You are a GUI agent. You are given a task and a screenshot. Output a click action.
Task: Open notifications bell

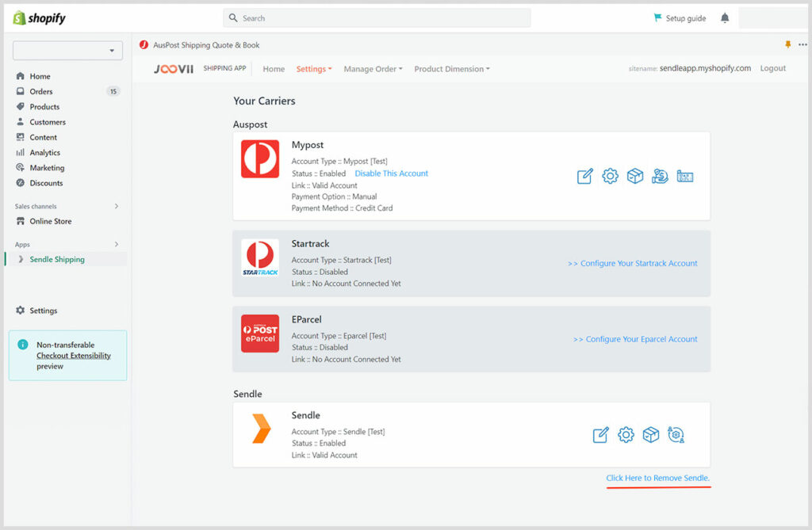[x=725, y=18]
